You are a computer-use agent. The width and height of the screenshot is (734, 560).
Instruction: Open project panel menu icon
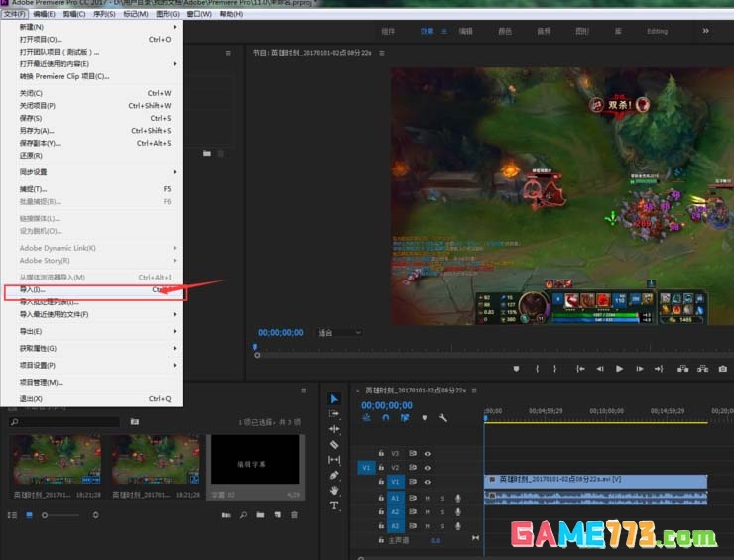304,391
